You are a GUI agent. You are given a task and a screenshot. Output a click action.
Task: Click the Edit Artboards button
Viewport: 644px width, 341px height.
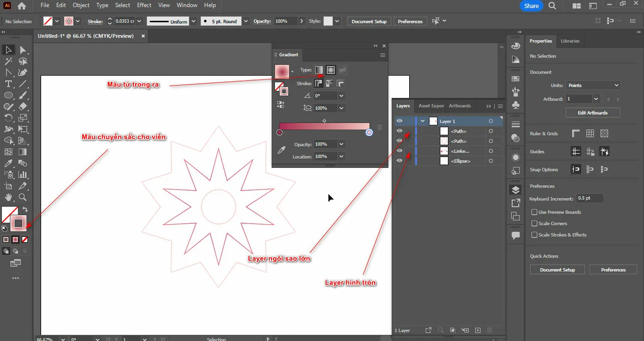(592, 113)
